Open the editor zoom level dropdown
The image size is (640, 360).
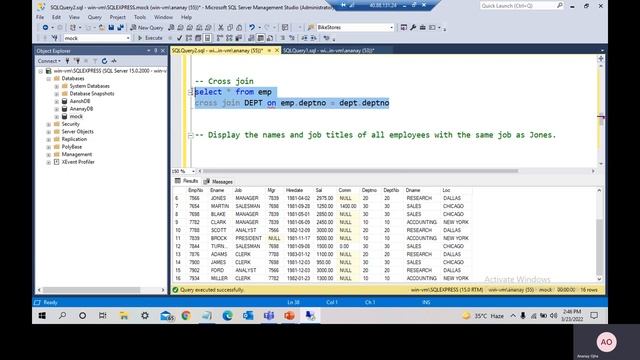(x=193, y=171)
